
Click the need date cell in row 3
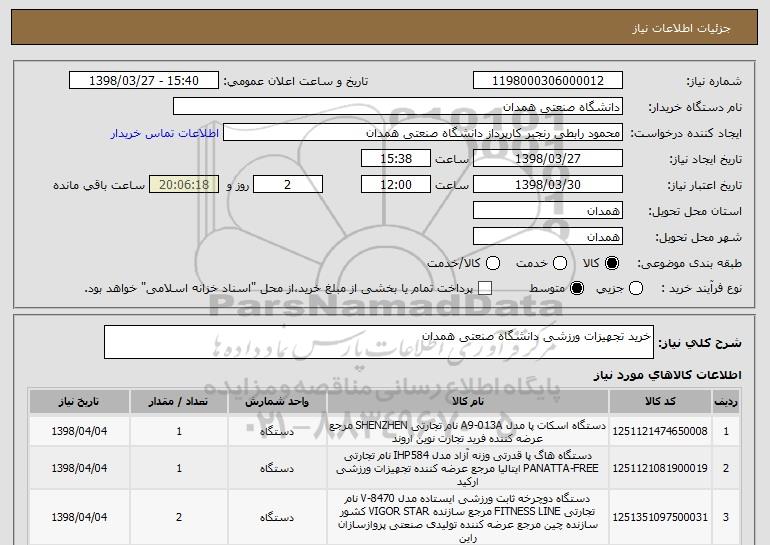(x=79, y=518)
